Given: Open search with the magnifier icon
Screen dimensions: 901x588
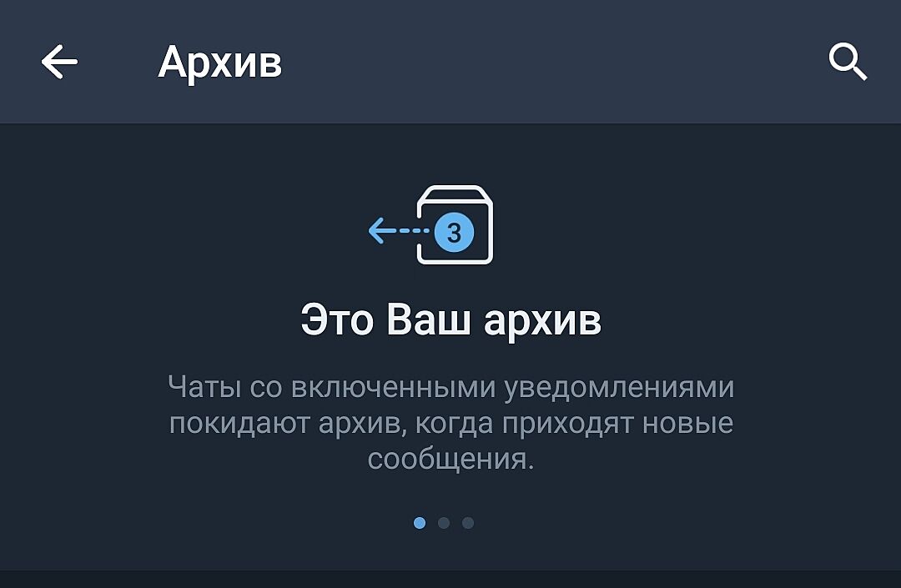Looking at the screenshot, I should pyautogui.click(x=848, y=62).
